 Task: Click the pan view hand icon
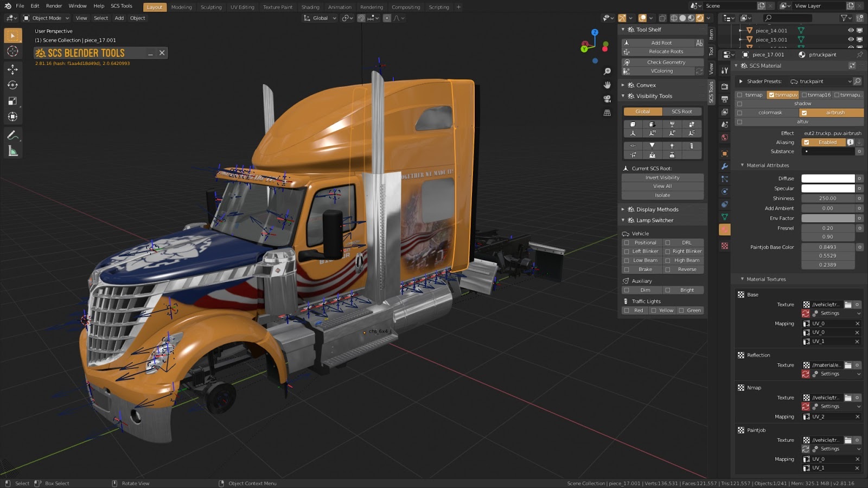point(607,85)
